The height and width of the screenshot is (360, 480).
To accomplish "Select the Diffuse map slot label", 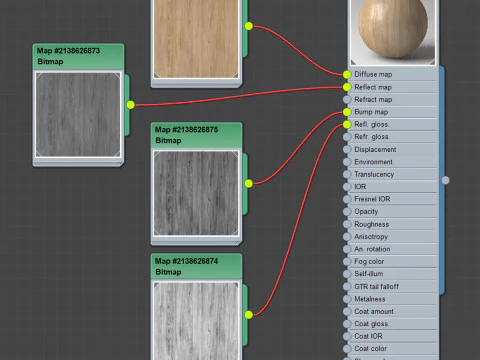I will pyautogui.click(x=373, y=74).
